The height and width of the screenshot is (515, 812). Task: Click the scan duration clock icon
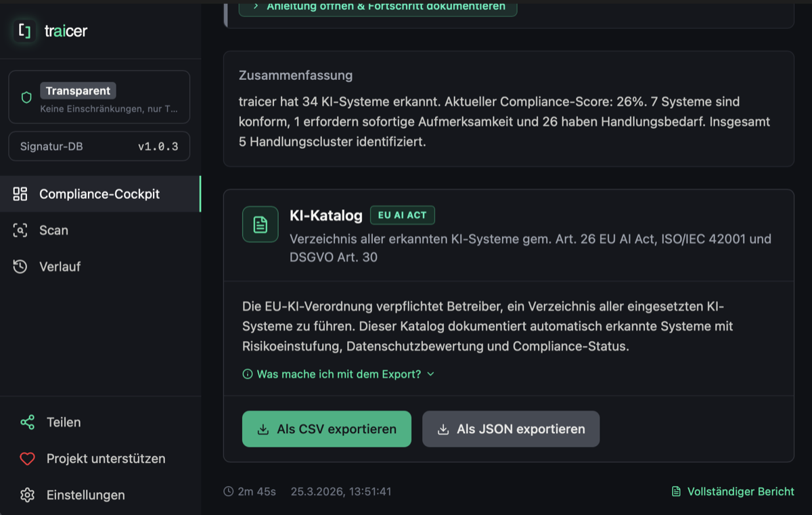228,491
